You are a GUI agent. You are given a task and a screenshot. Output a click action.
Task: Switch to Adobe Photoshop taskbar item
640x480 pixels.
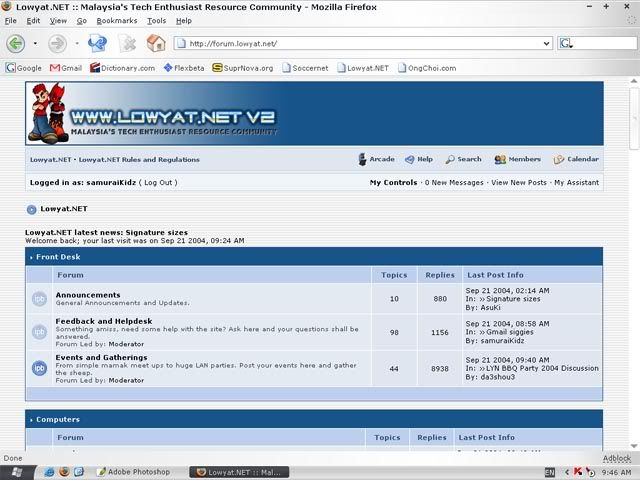coord(134,472)
